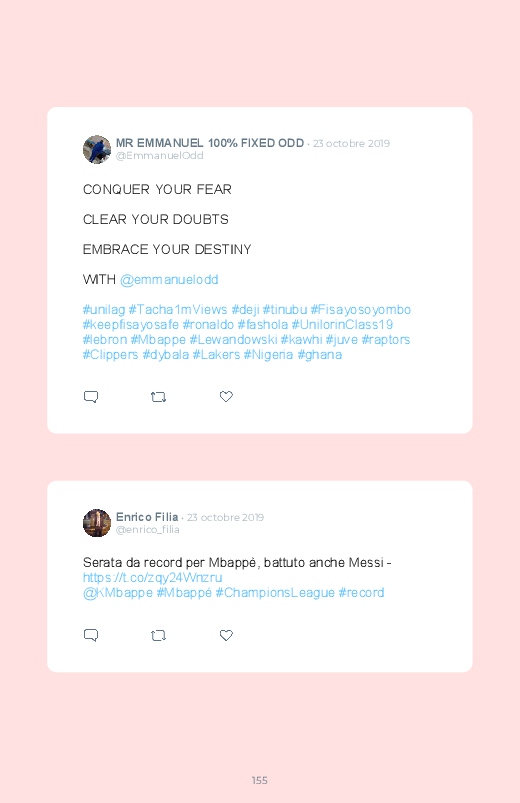Select the #Lewandowski hashtag
The image size is (520, 803).
(x=234, y=340)
